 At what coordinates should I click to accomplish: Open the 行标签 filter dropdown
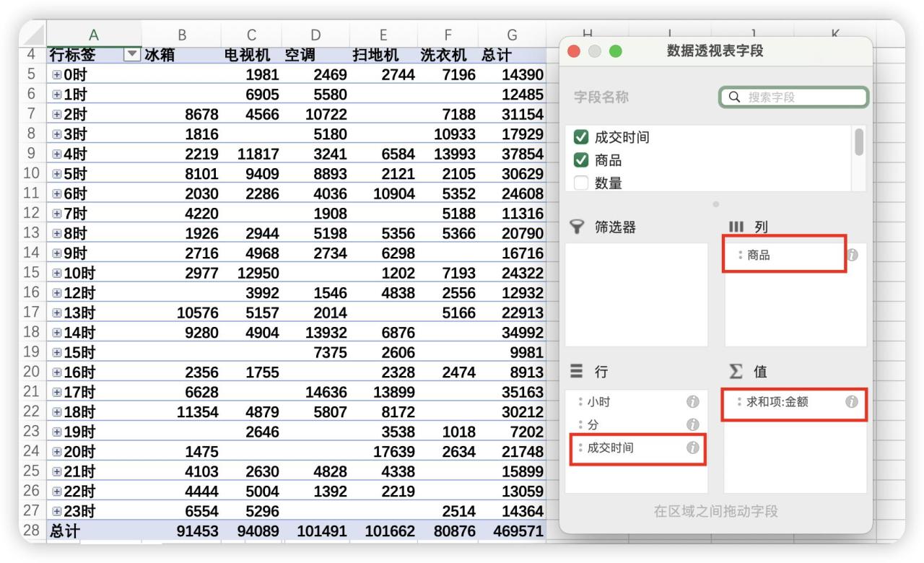[x=131, y=55]
